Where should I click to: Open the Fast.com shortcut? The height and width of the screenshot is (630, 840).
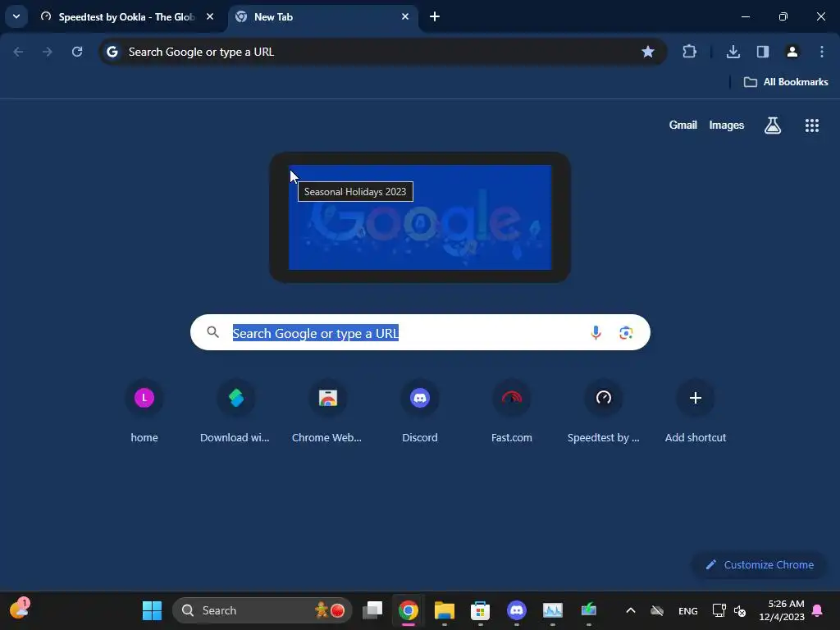(x=512, y=412)
